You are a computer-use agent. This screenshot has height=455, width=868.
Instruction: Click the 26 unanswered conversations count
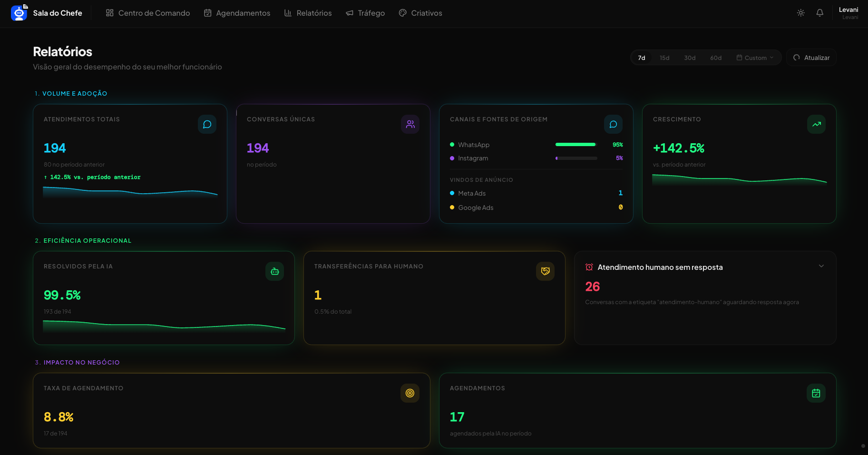[x=593, y=287]
